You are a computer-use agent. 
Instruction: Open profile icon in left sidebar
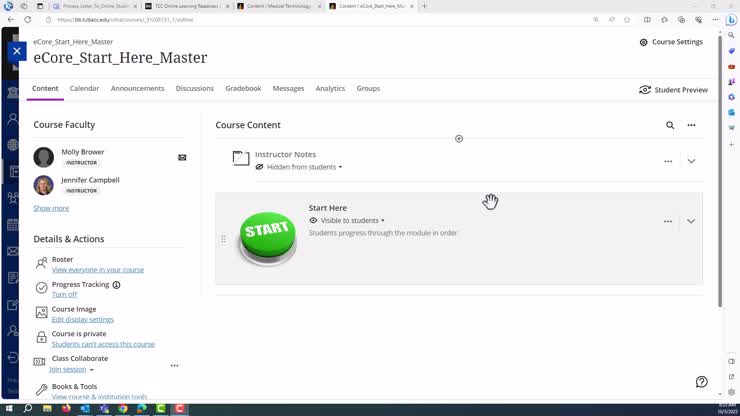[x=13, y=119]
